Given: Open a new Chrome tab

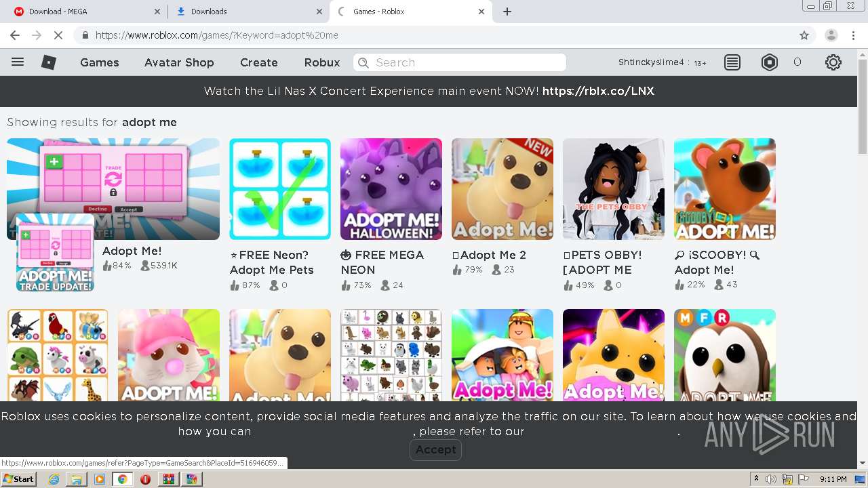Looking at the screenshot, I should click(507, 12).
